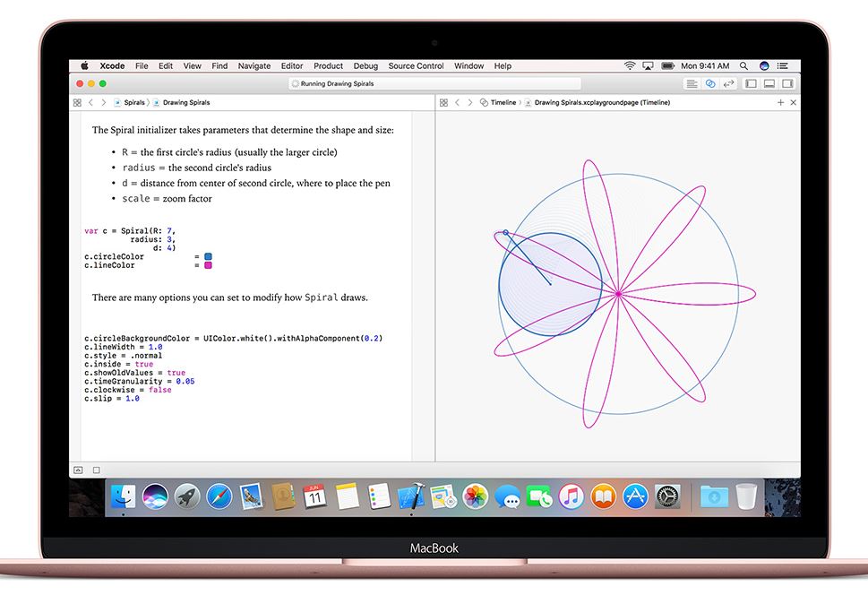The image size is (868, 595).
Task: Open Xcode from the Dock
Action: click(413, 496)
